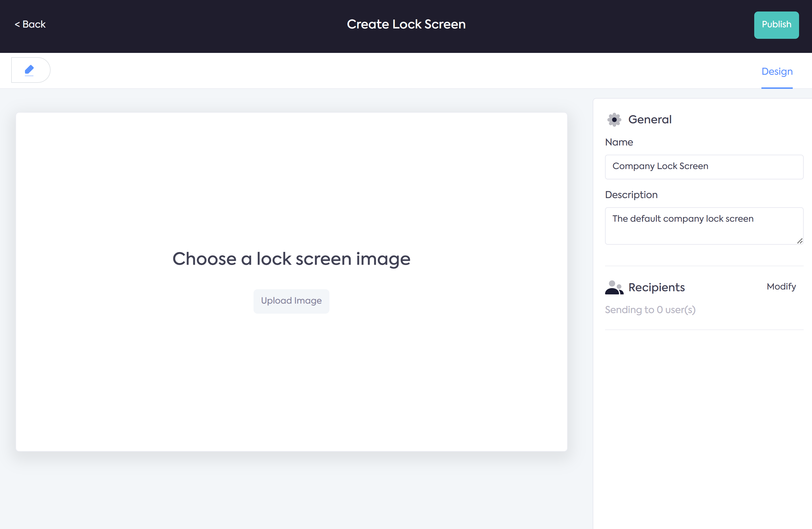Click the Description textarea resize handle

(x=799, y=241)
